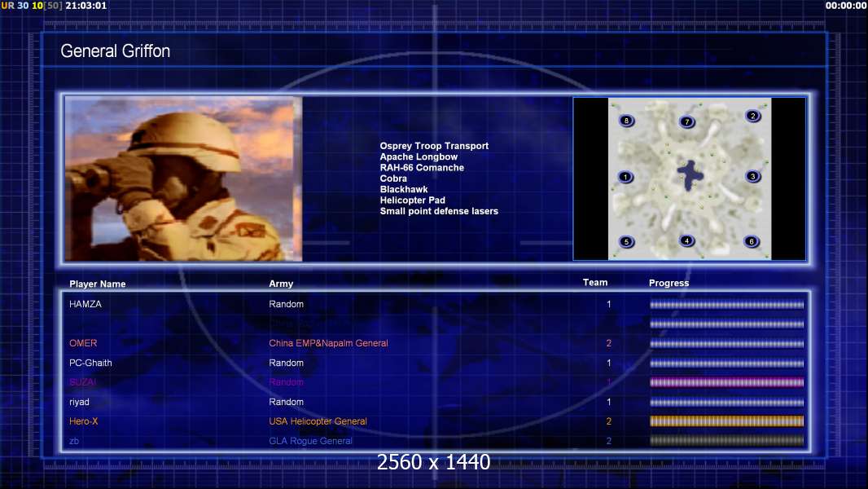The height and width of the screenshot is (489, 868).
Task: Select player name HAMZA
Action: click(85, 304)
